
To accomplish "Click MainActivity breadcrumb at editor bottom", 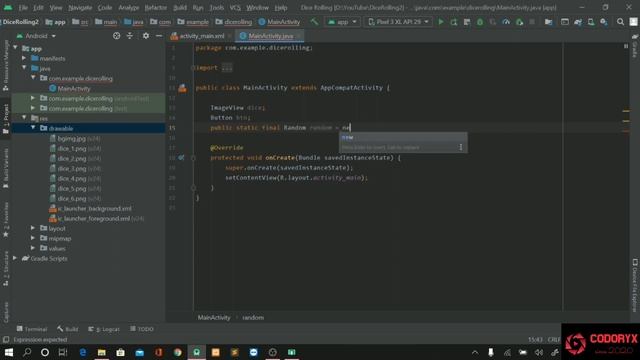I will (x=214, y=318).
